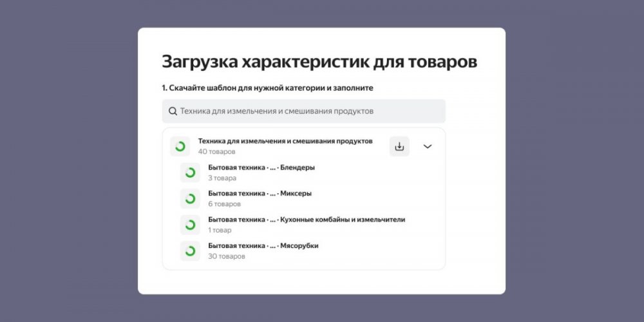Collapse the Техника для измельчения category list
The width and height of the screenshot is (644, 322).
point(428,146)
